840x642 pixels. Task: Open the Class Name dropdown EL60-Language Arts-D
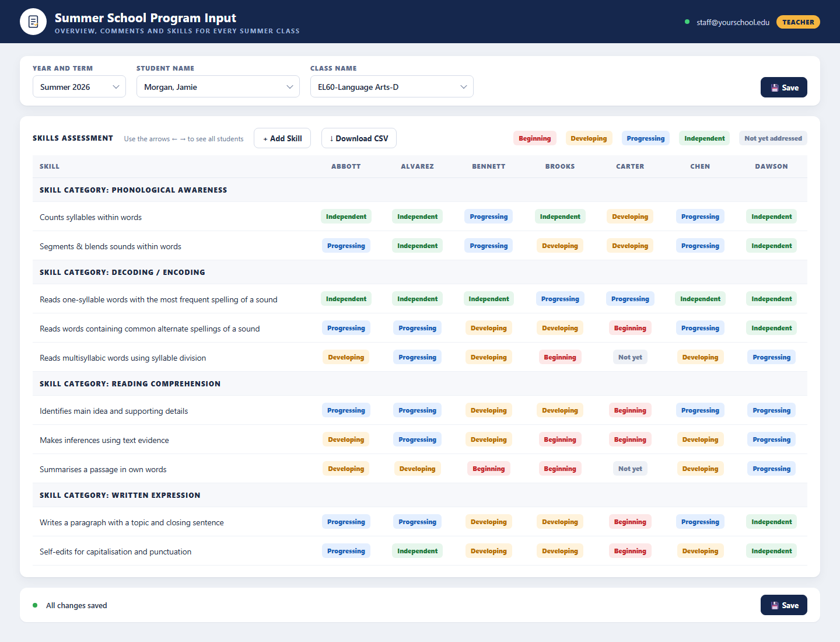(x=392, y=86)
